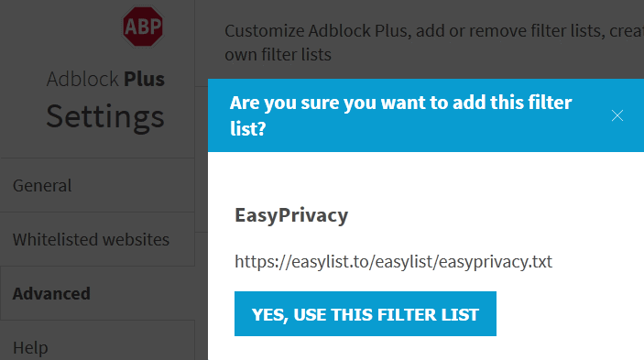Screen dimensions: 644x360
Task: Click the "own filter lists" description line
Action: 278,55
